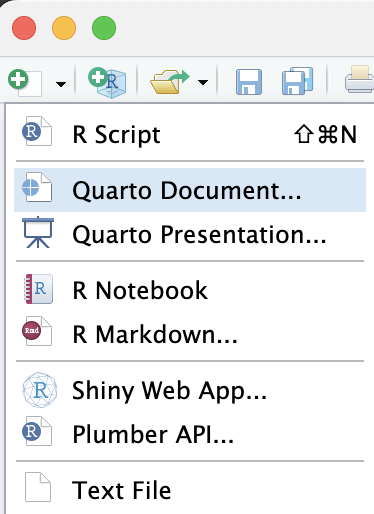Screen dimensions: 374x514
Task: Click the Shiny polyhedron R icon
Action: click(40, 390)
